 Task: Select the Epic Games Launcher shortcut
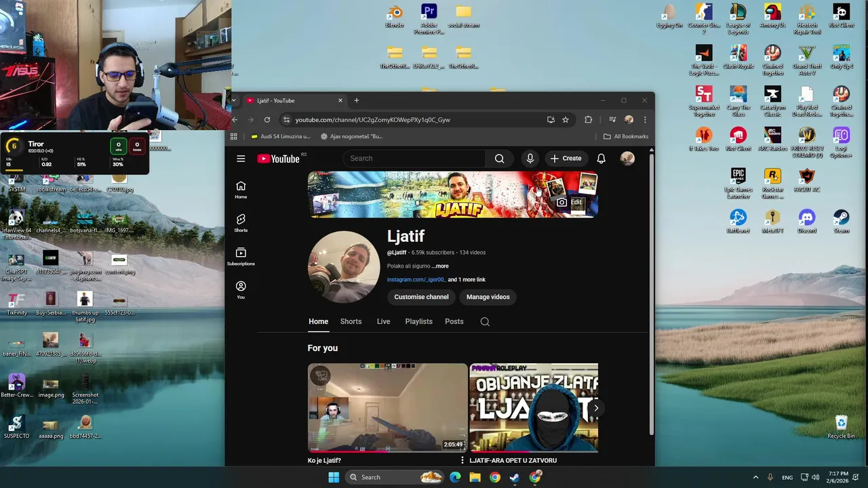tap(738, 183)
